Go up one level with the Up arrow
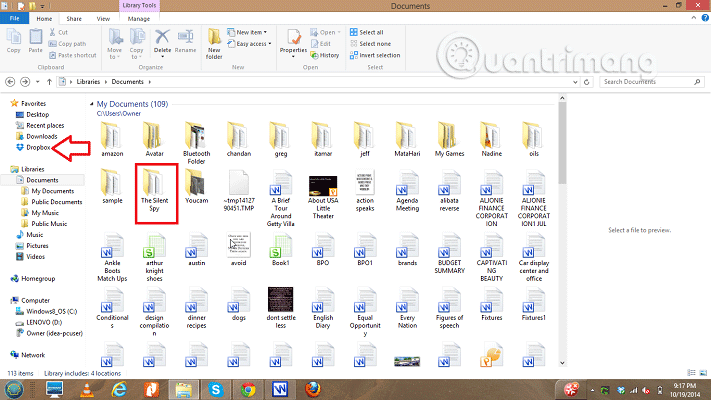Screen dimensions: 711x400 click(49, 82)
